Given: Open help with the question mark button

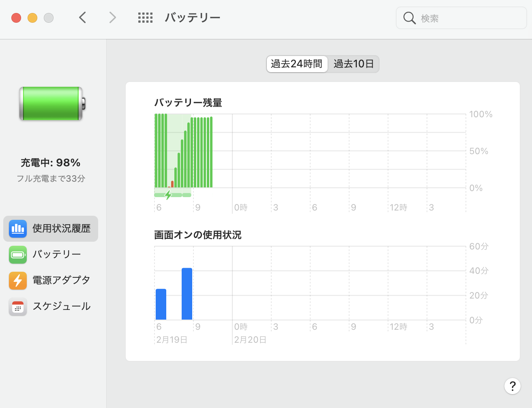Looking at the screenshot, I should click(512, 386).
